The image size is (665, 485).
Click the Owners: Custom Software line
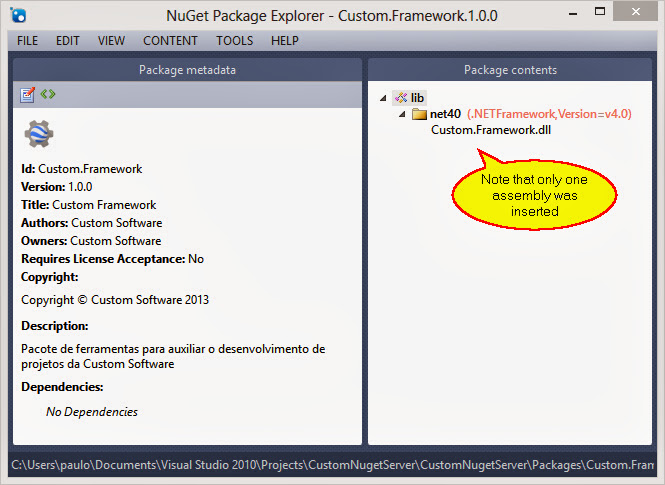[91, 241]
